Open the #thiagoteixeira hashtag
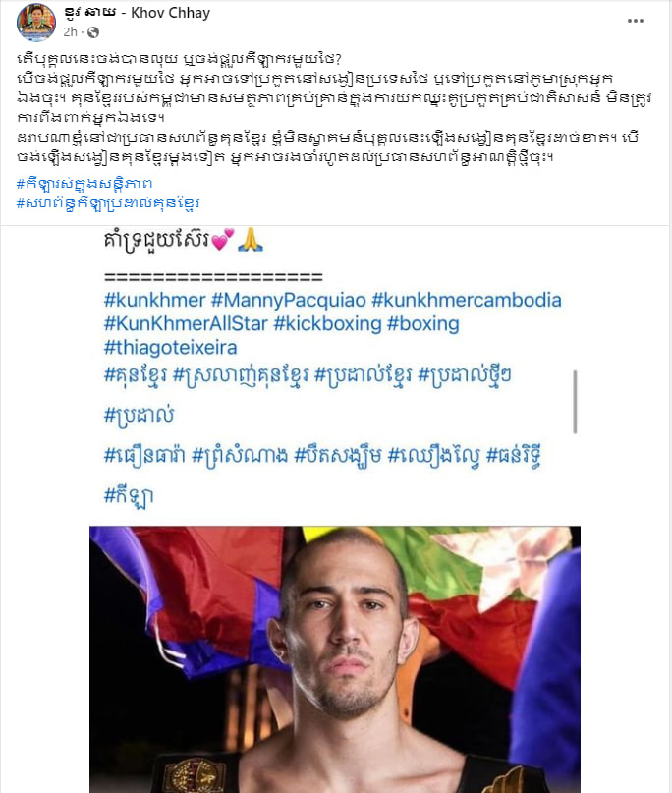Screen dimensions: 672x793 click(x=170, y=348)
